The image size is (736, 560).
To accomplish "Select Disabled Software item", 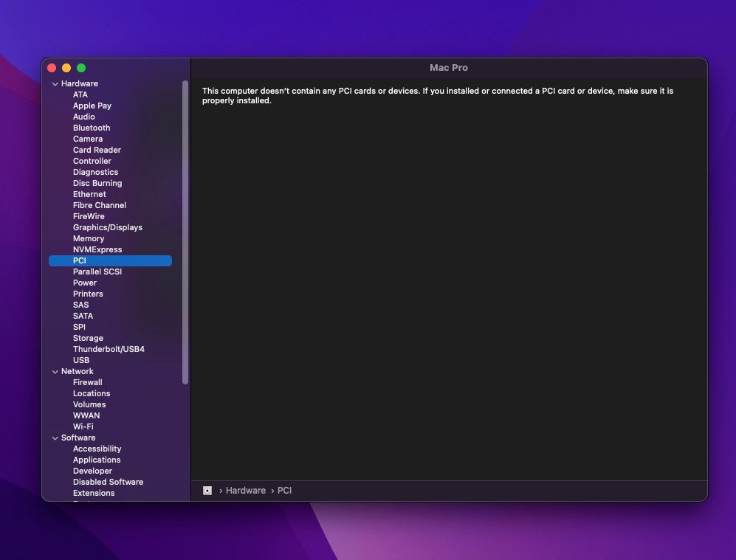I will [108, 482].
